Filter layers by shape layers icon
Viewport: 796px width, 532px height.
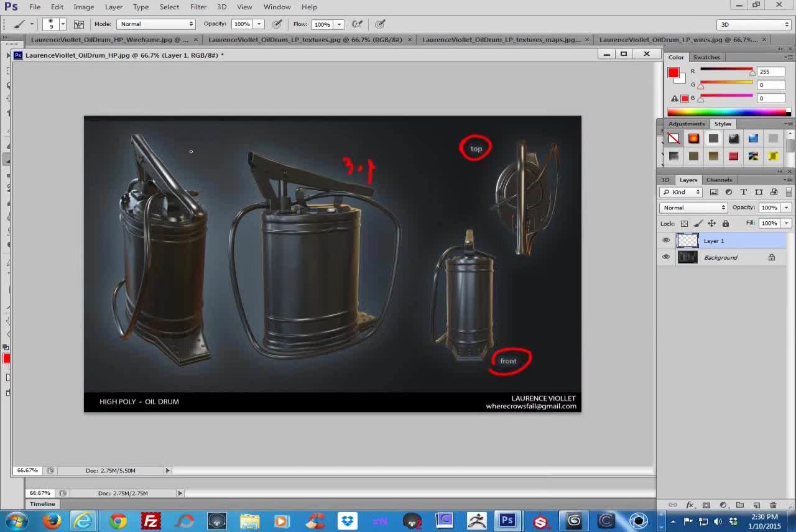tap(759, 192)
